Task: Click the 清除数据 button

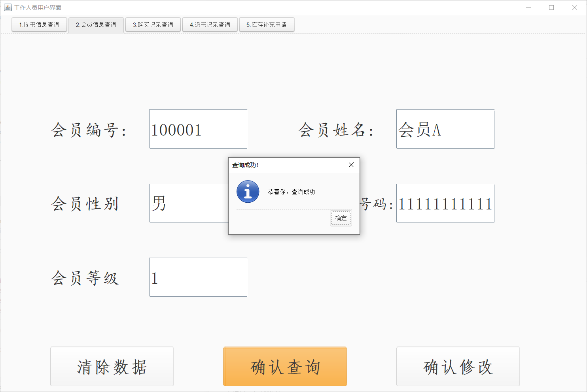Action: coord(112,366)
